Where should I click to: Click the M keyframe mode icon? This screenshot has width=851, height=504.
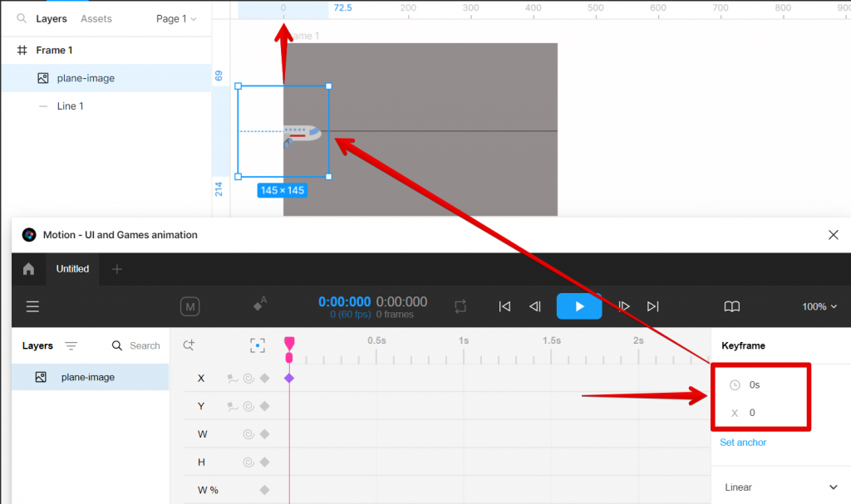189,306
